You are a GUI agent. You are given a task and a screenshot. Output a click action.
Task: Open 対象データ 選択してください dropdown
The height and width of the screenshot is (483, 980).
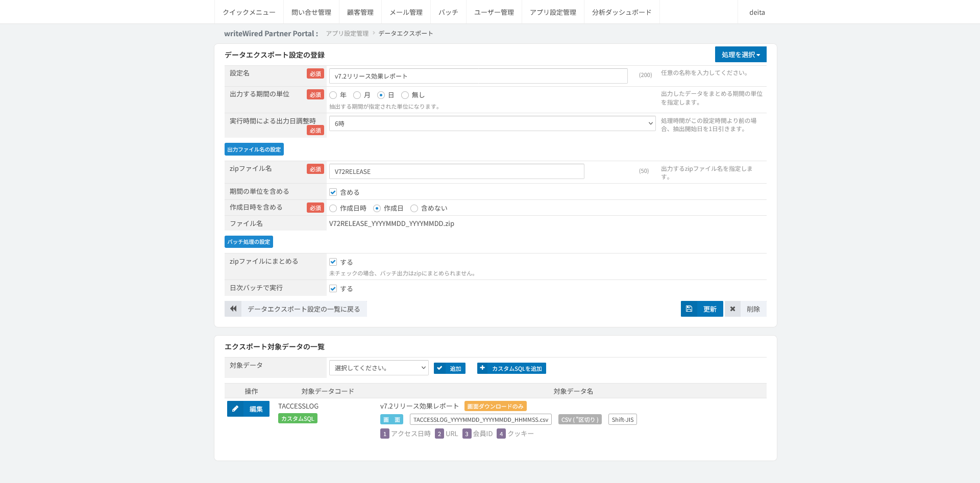(379, 368)
